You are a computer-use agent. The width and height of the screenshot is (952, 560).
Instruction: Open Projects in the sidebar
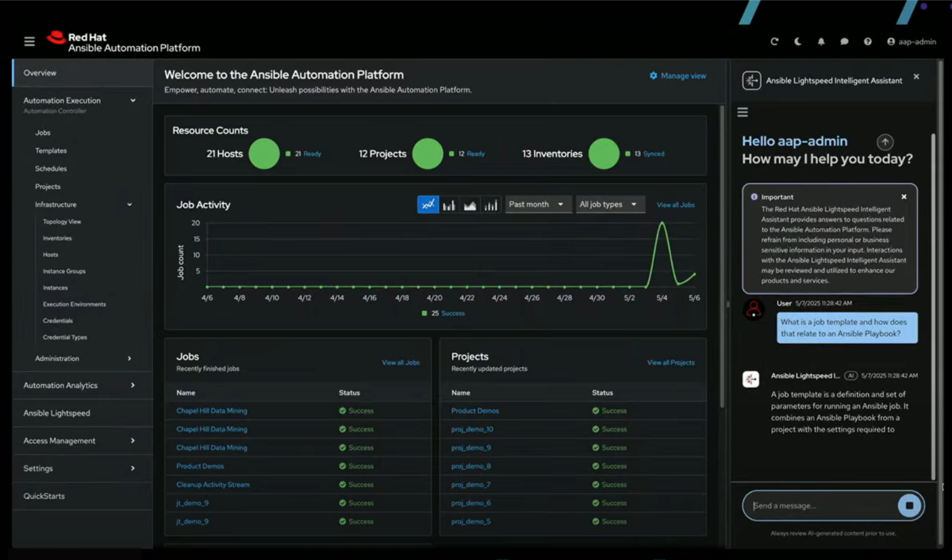[48, 186]
